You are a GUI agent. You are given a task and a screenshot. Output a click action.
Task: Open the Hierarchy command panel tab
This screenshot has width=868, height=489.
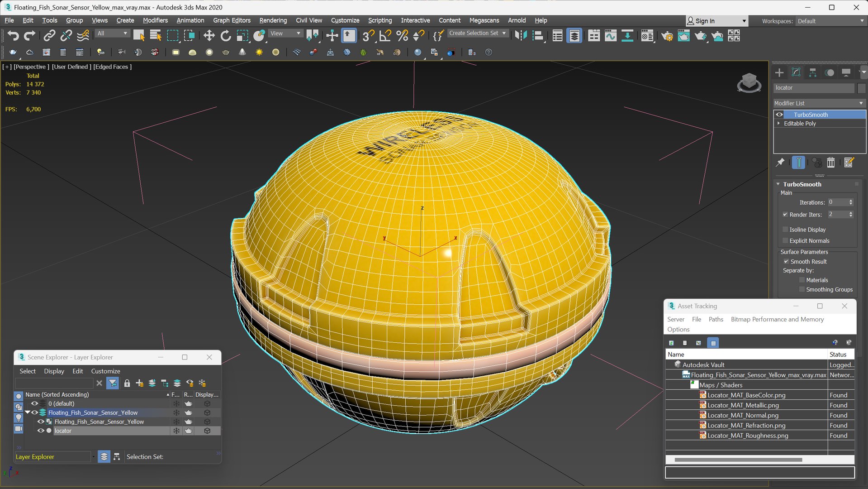pyautogui.click(x=813, y=72)
